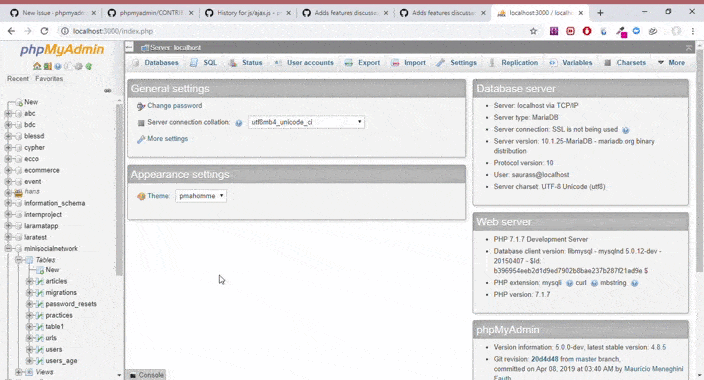Bookmark this page with star icon

[x=533, y=31]
